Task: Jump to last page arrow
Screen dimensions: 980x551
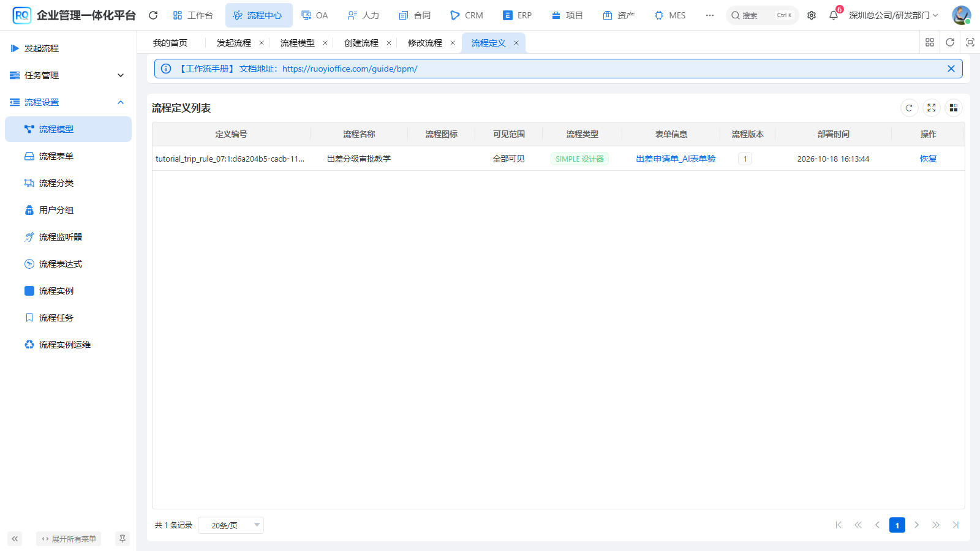Action: click(956, 525)
